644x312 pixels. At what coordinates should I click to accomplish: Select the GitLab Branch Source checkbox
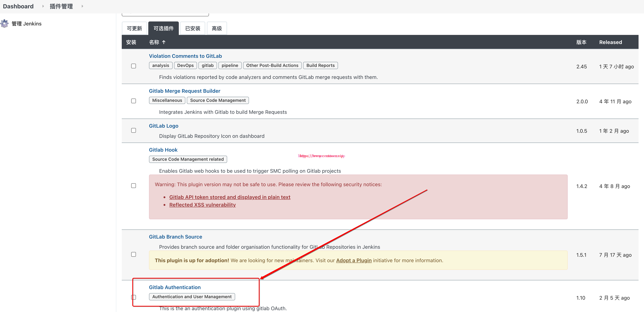(x=134, y=254)
